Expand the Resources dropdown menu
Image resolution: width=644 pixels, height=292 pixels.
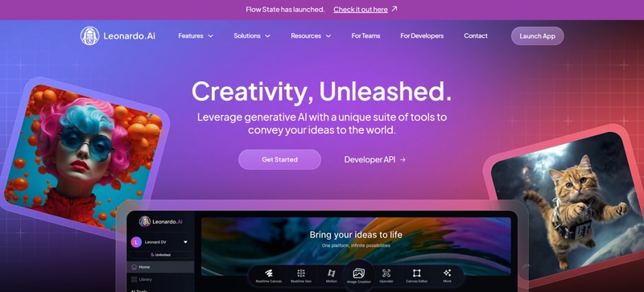[311, 35]
